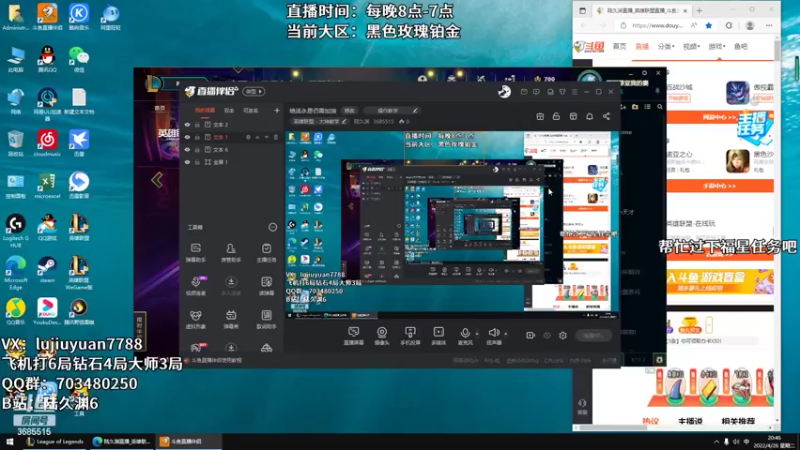Screen dimensions: 800x450
Task: Go to 首页 in Douyu nav
Action: click(619, 46)
